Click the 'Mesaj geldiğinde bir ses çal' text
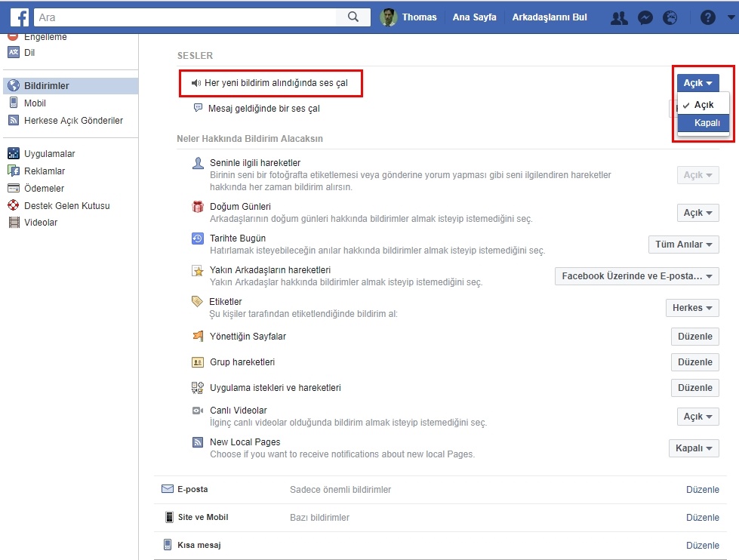The width and height of the screenshot is (739, 560). point(264,109)
